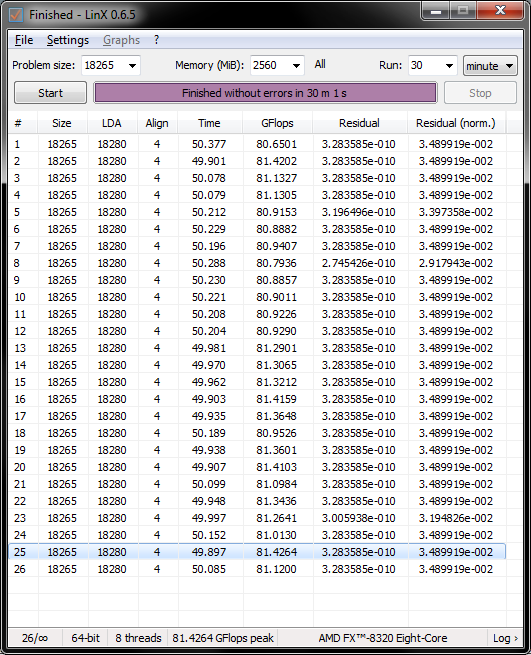Select row 15 time value 49.962
531x655 pixels.
[x=209, y=382]
